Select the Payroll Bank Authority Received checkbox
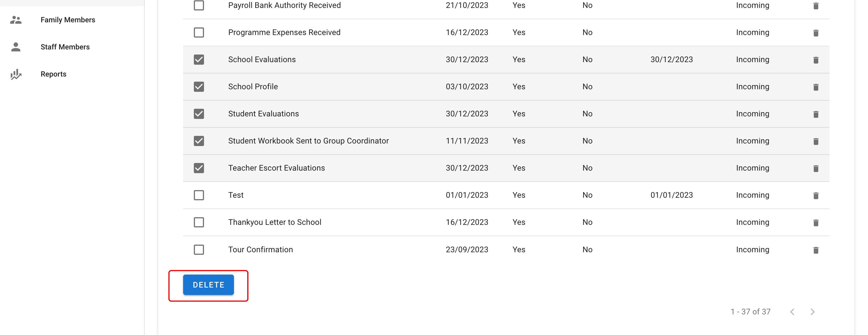 tap(199, 5)
